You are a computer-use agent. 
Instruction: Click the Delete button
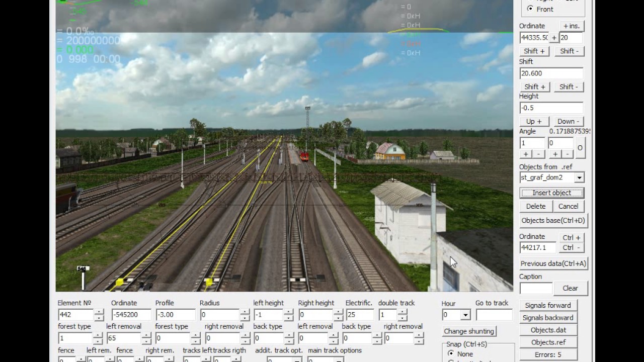[536, 206]
